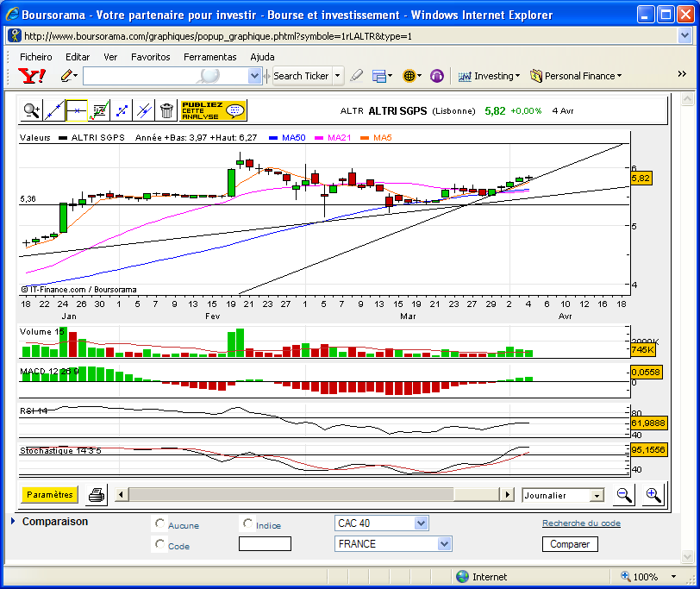The image size is (700, 589).
Task: Click the 61,9888 RSI value tag
Action: point(648,423)
